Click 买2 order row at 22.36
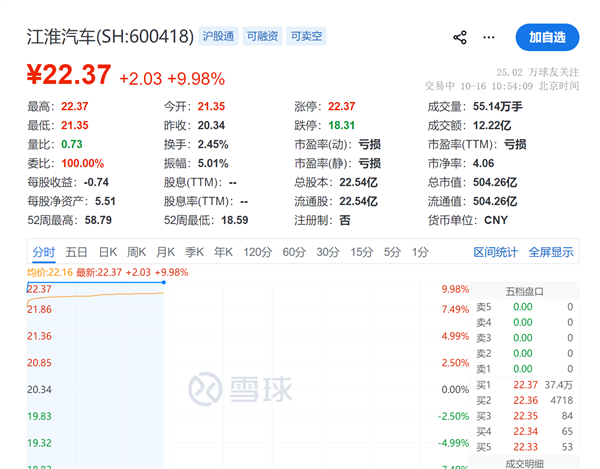 point(524,401)
